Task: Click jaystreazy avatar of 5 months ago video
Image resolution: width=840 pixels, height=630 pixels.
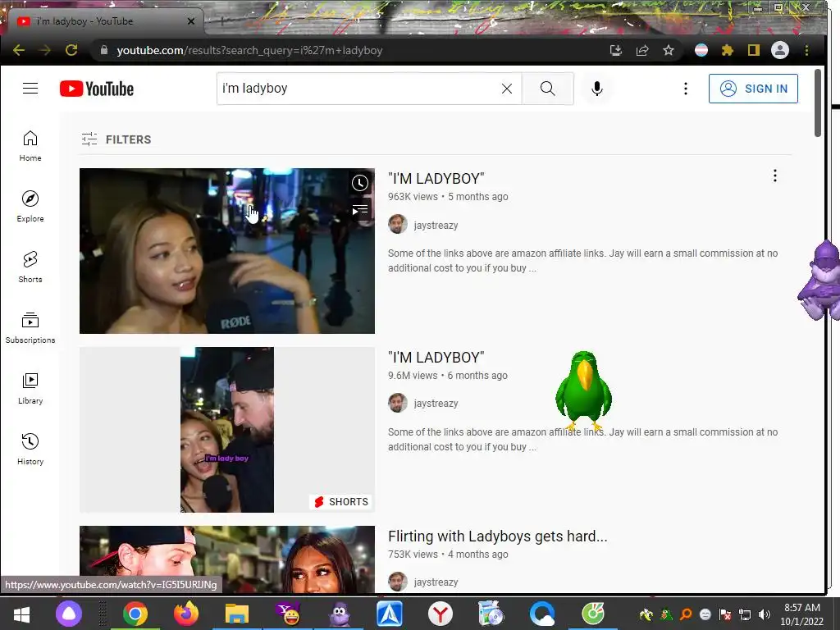Action: (x=398, y=225)
